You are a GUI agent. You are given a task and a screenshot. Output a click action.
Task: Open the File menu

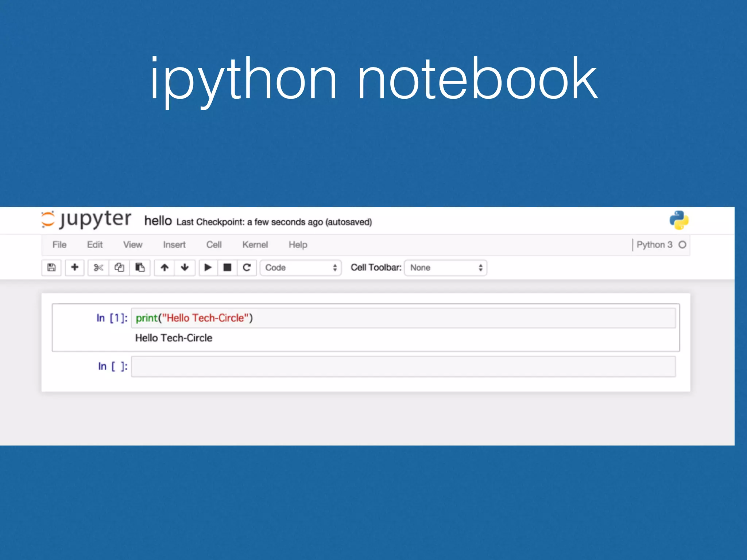[59, 245]
